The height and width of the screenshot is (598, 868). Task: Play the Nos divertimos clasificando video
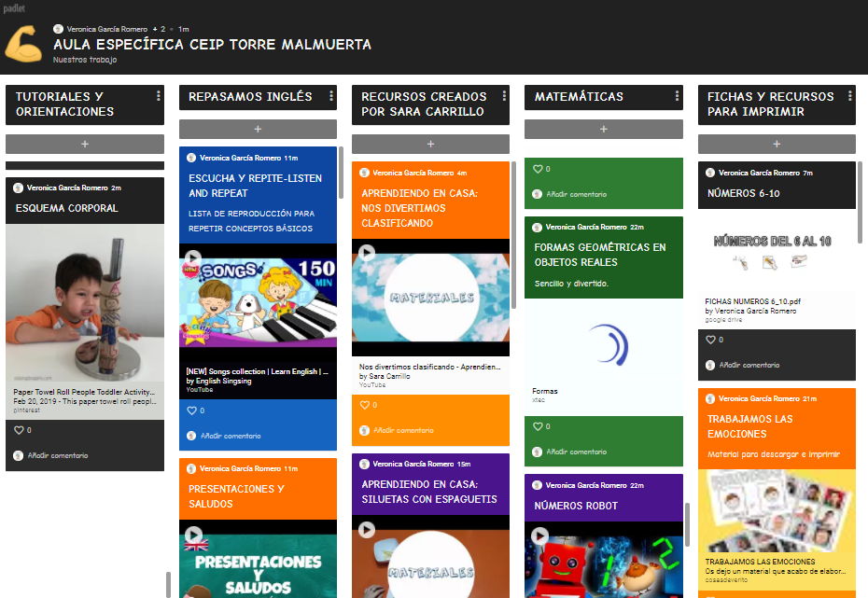click(x=367, y=253)
